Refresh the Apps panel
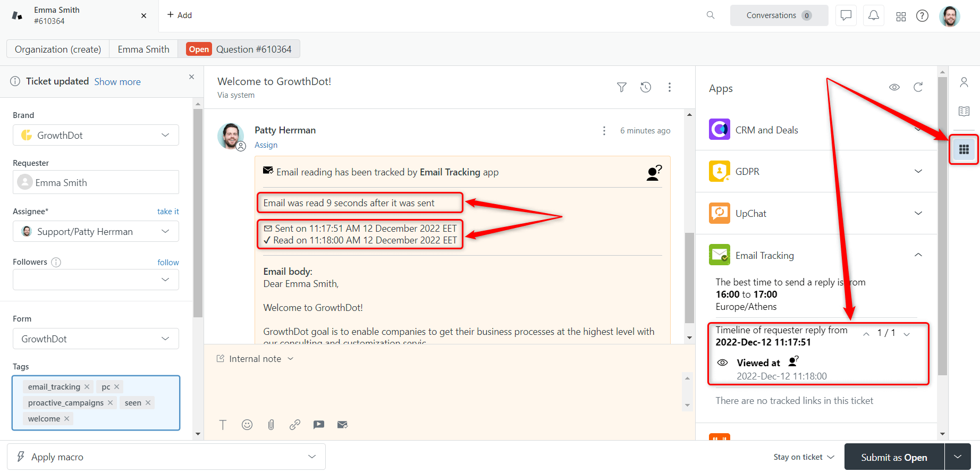Image resolution: width=980 pixels, height=472 pixels. [918, 87]
